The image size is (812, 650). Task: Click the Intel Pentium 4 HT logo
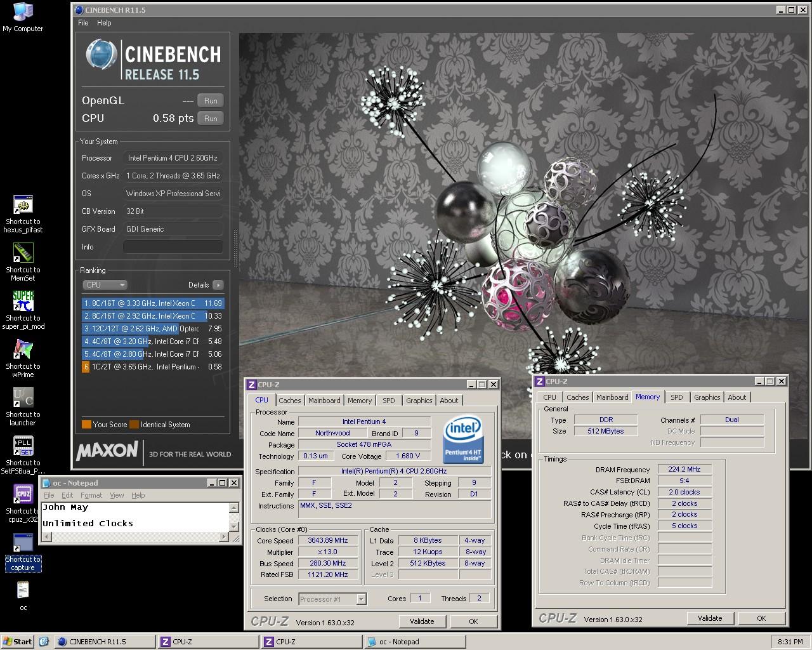coord(463,439)
